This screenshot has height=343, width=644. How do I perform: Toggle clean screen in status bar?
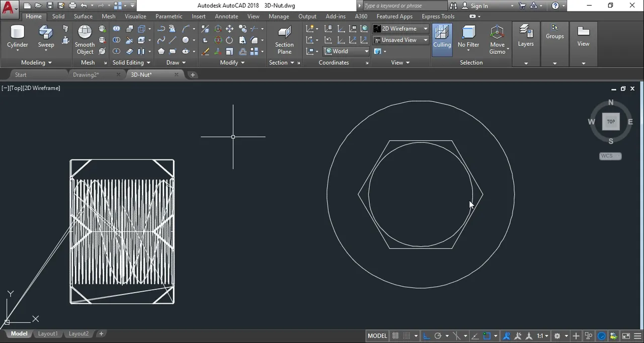[x=626, y=336]
